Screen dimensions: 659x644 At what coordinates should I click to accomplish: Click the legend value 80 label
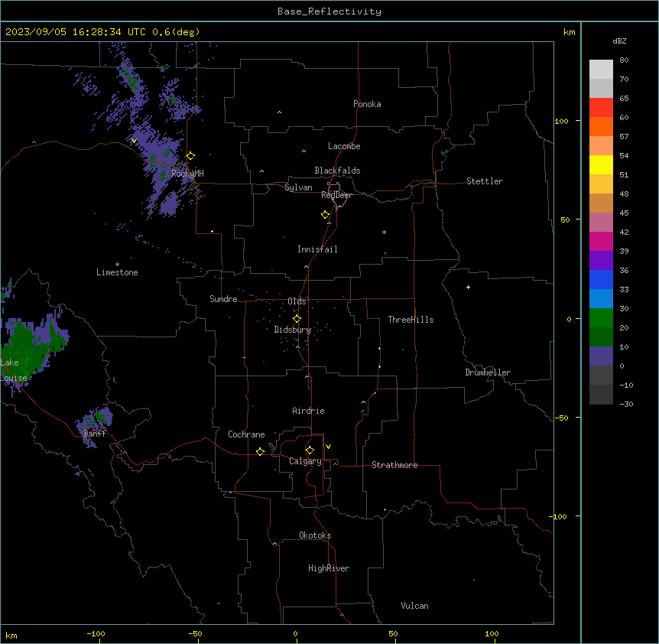click(624, 60)
